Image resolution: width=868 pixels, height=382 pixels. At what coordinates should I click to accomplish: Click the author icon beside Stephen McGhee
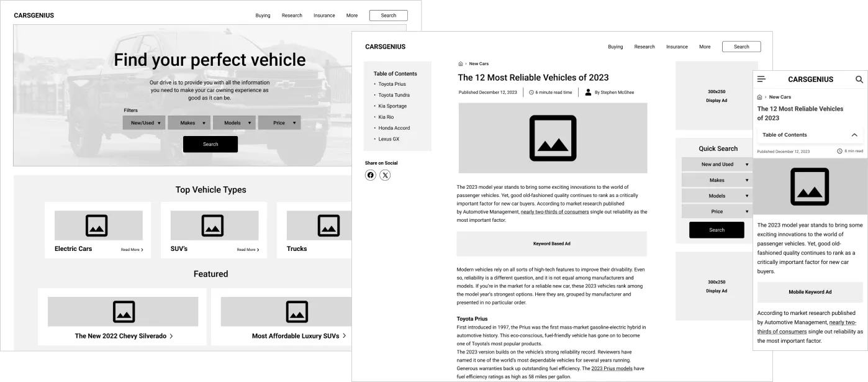tap(589, 92)
